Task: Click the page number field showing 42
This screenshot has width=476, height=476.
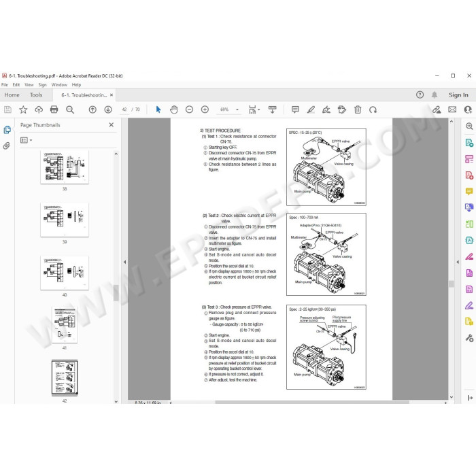Action: [x=124, y=109]
